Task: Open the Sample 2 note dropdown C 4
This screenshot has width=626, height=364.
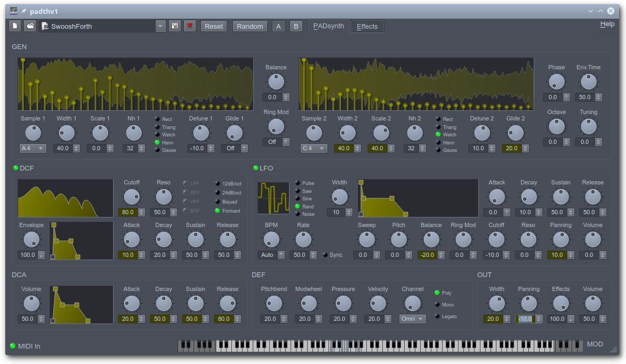Action: coord(314,149)
